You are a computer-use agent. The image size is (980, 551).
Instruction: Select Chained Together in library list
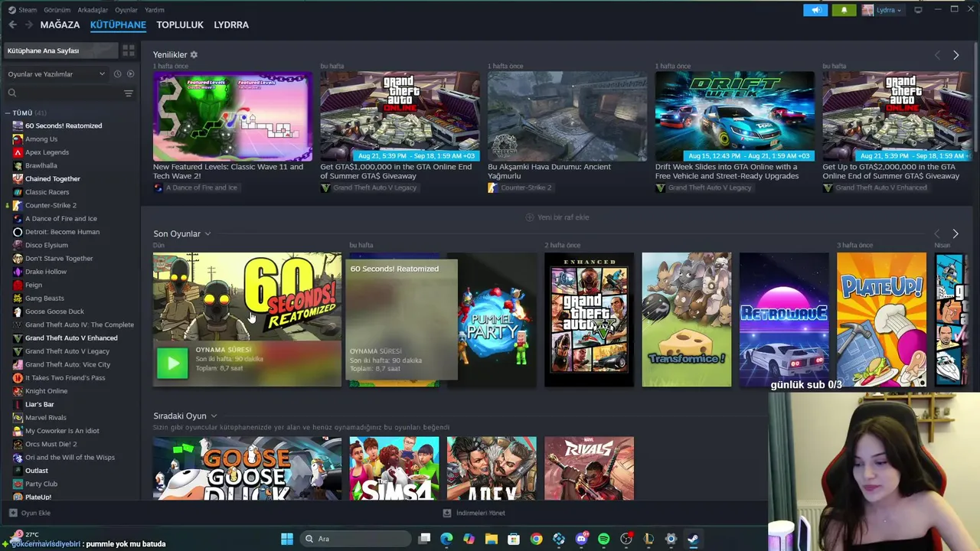52,178
